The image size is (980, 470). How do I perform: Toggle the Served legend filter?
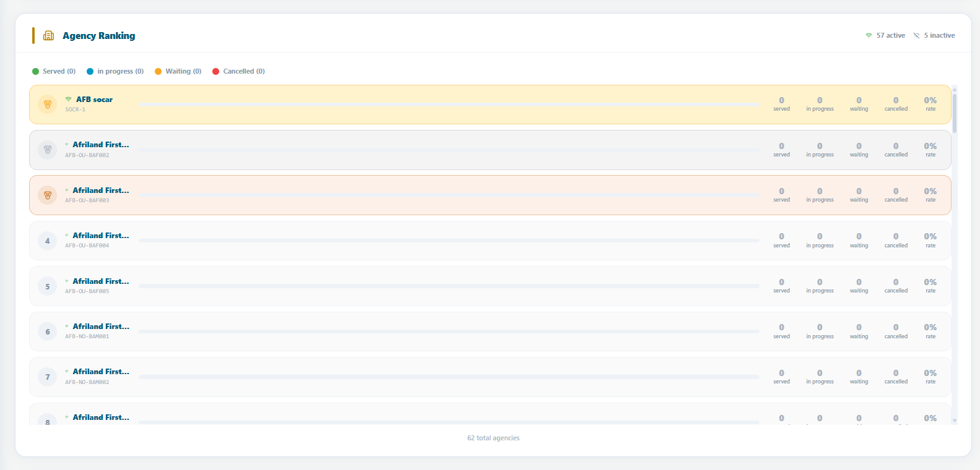tap(54, 71)
